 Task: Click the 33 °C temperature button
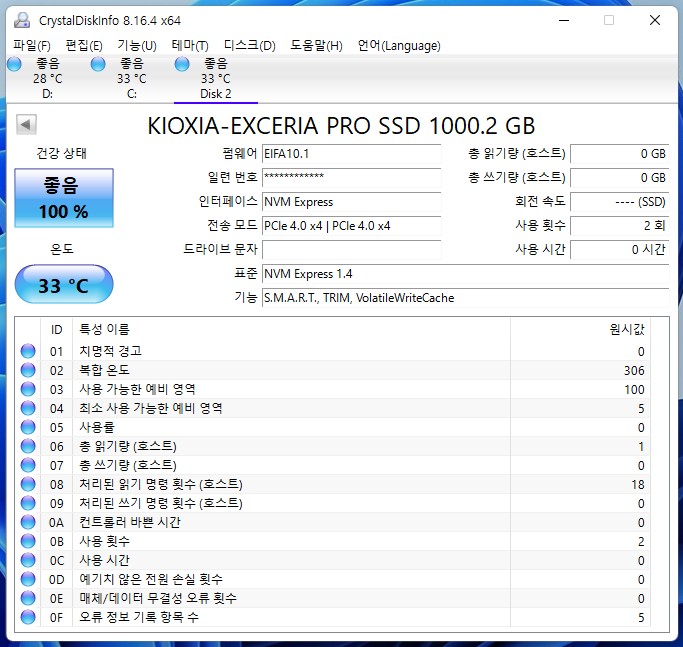tap(64, 285)
